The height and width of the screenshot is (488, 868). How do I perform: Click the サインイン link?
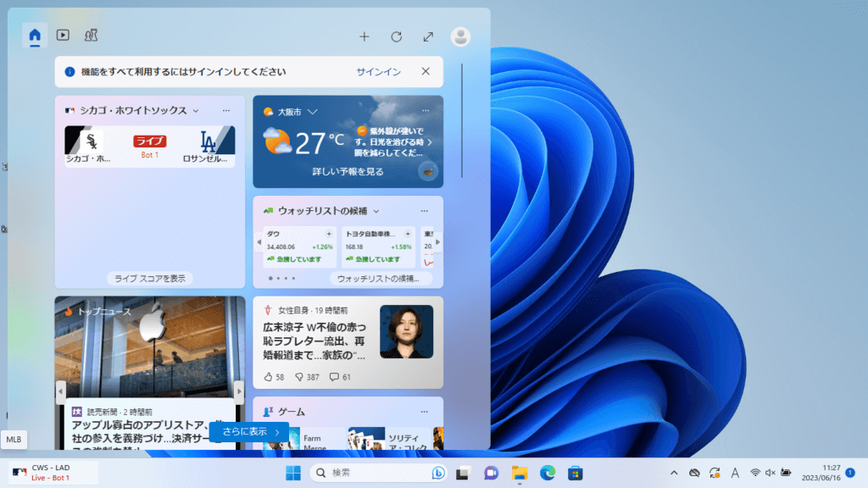click(x=378, y=72)
